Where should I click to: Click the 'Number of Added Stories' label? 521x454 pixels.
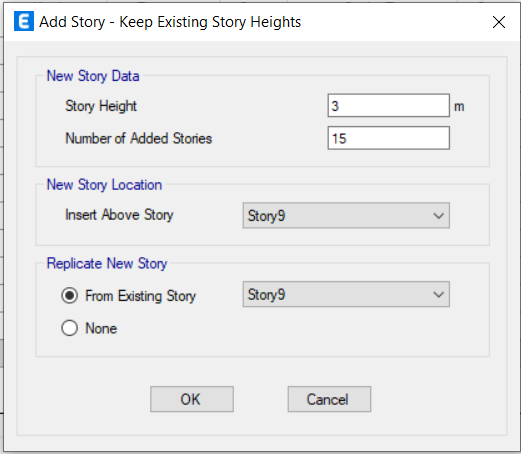(139, 138)
